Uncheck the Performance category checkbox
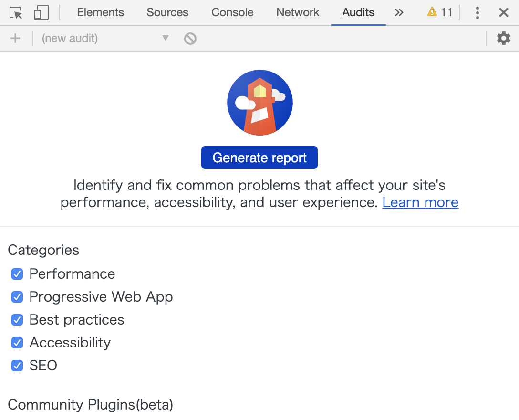519x420 pixels. [17, 274]
